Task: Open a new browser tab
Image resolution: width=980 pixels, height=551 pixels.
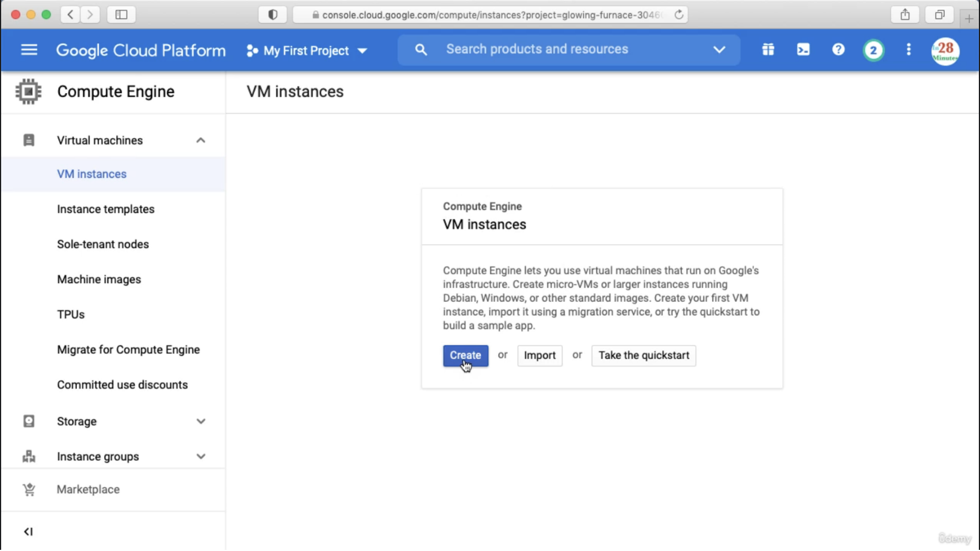Action: [x=969, y=18]
